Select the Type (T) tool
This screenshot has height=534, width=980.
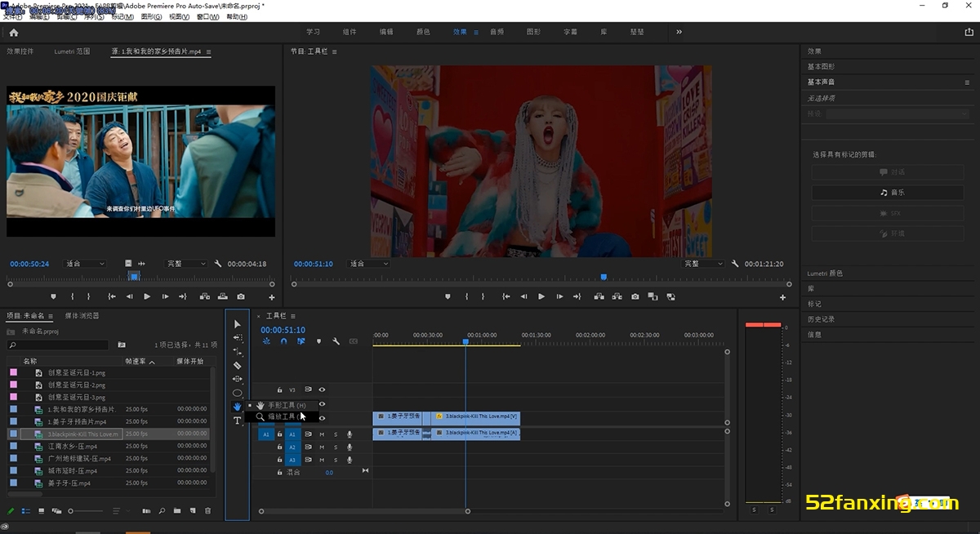click(238, 421)
